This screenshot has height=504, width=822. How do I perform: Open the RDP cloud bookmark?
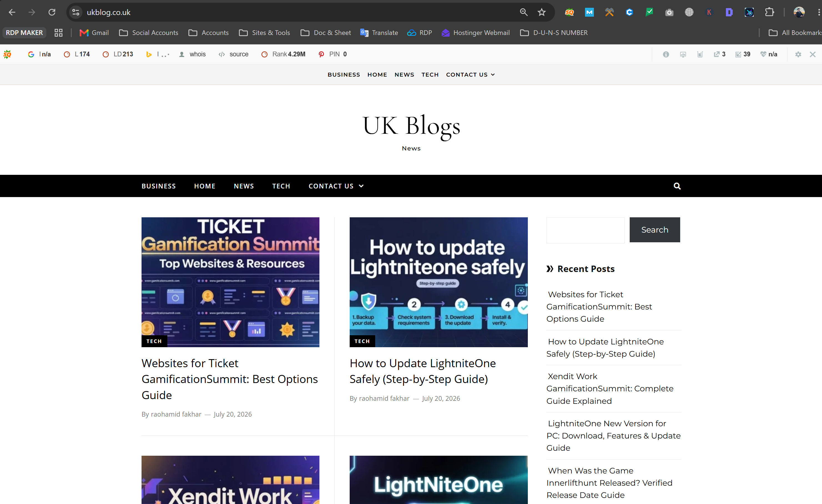420,33
